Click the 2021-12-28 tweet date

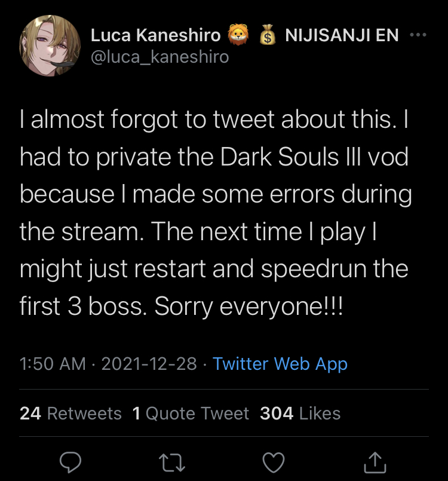pyautogui.click(x=149, y=363)
